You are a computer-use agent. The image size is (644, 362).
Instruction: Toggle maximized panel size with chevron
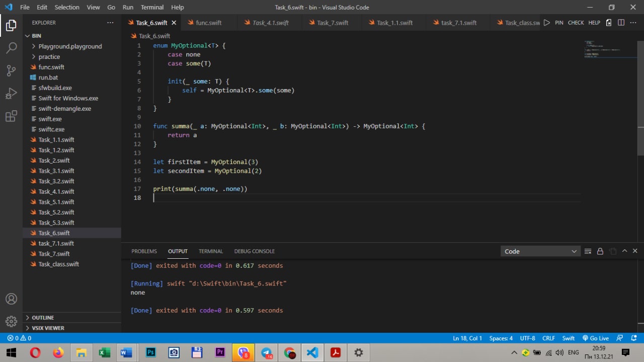[624, 251]
